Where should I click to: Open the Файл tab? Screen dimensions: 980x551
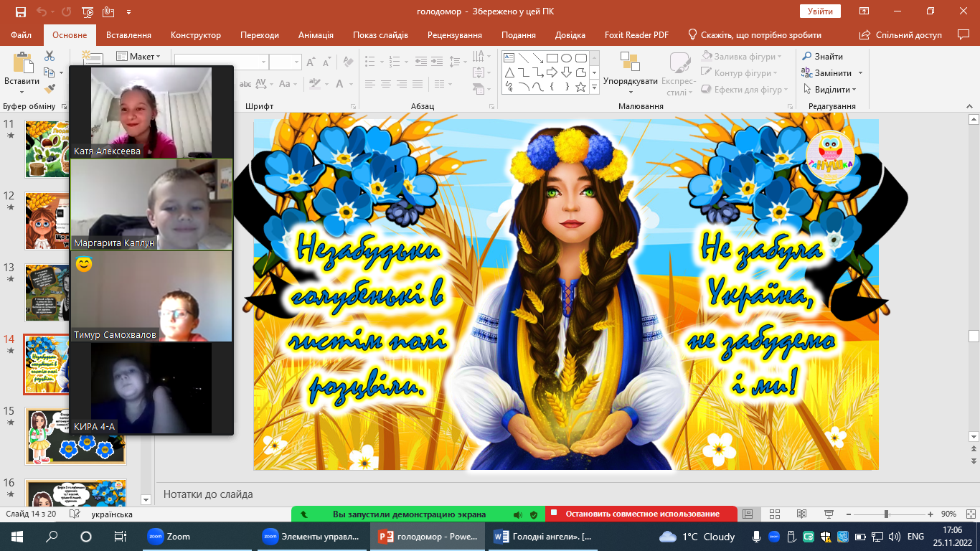click(22, 35)
